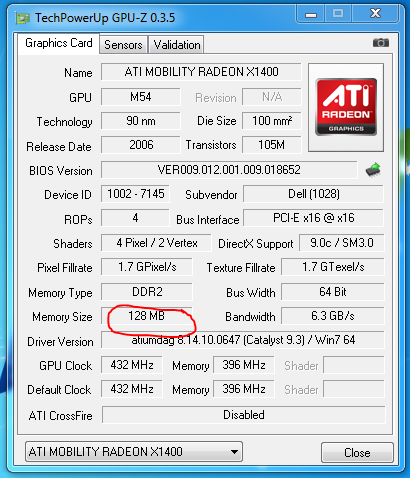
Task: Click the BIOS Version label
Action: pyautogui.click(x=61, y=171)
